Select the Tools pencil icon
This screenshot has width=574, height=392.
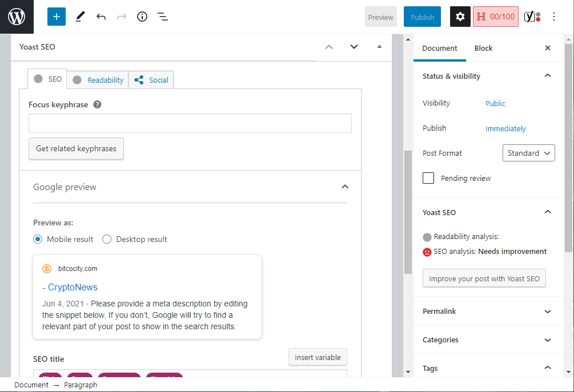click(x=80, y=17)
